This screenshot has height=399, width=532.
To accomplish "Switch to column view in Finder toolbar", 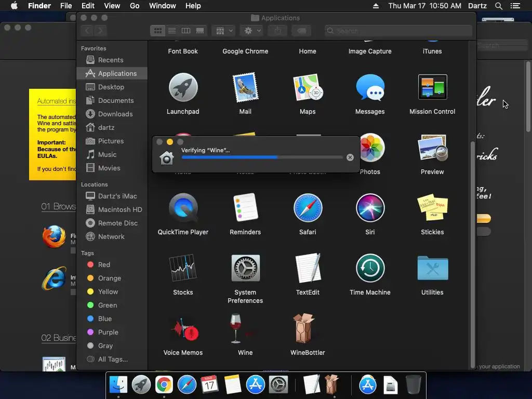I will click(186, 31).
